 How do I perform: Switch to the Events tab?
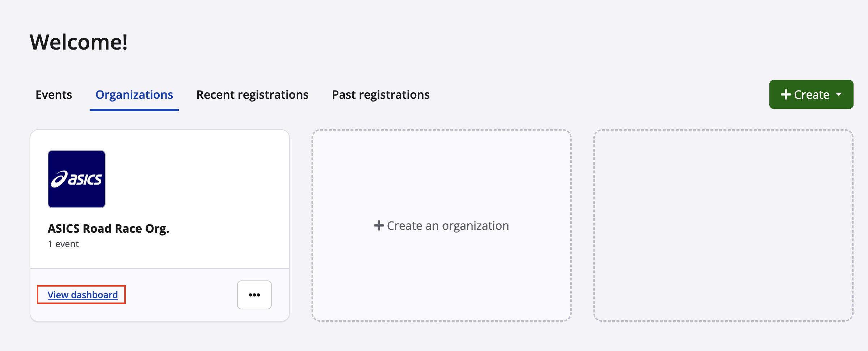click(54, 95)
